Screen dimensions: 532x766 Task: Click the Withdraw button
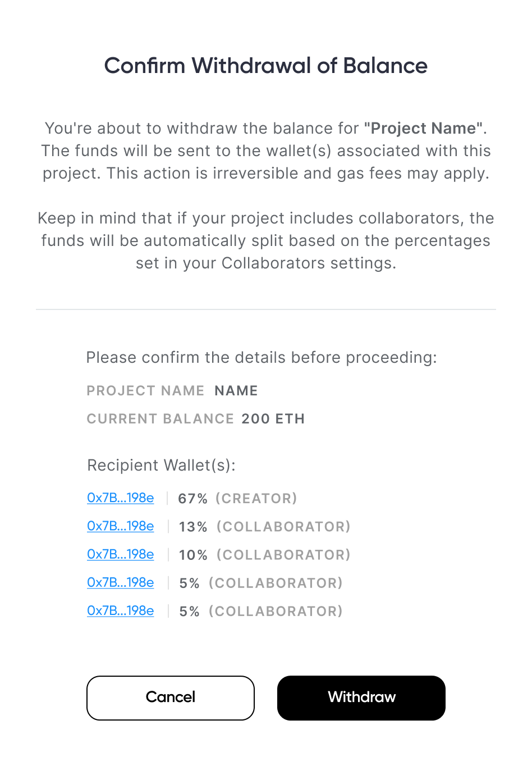361,697
